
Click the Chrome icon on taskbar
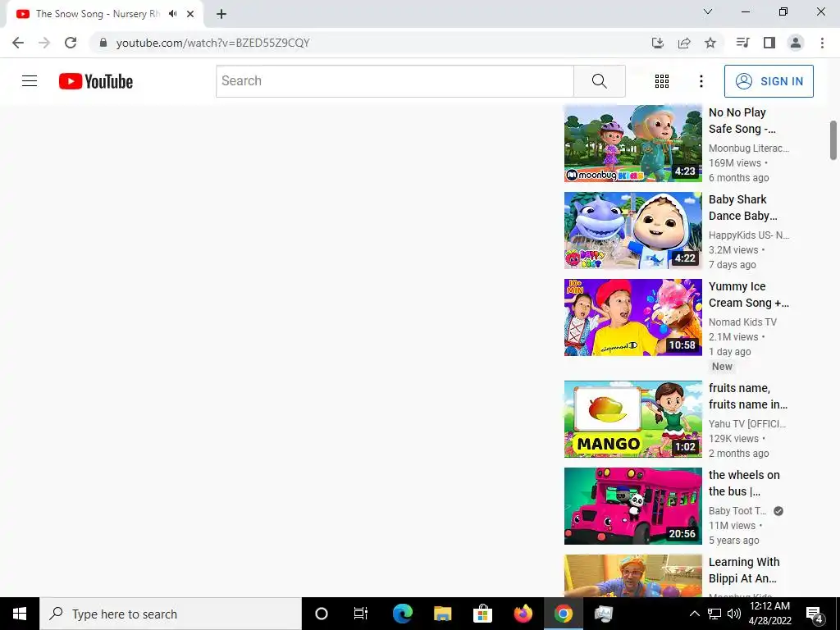pyautogui.click(x=563, y=614)
